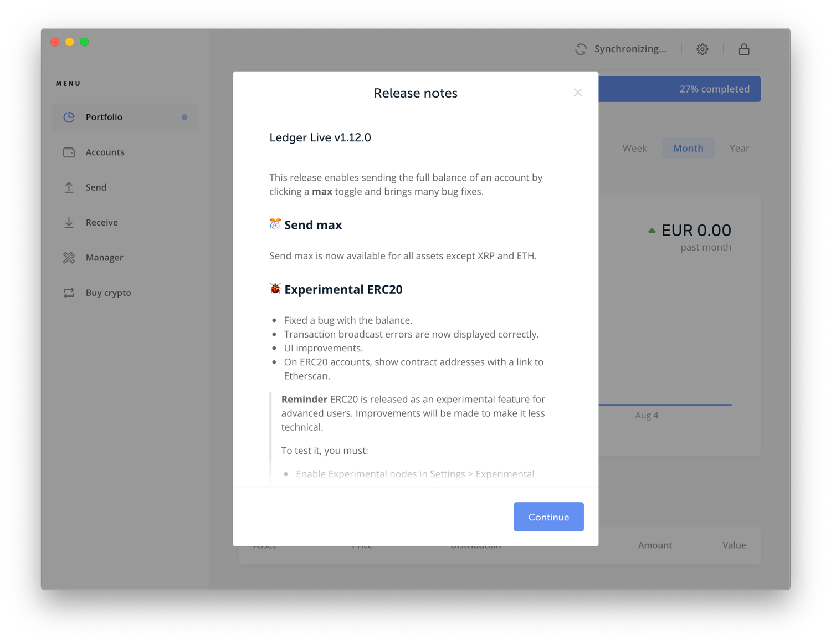This screenshot has height=644, width=831.
Task: Click the party emoji beside Send max
Action: (275, 224)
